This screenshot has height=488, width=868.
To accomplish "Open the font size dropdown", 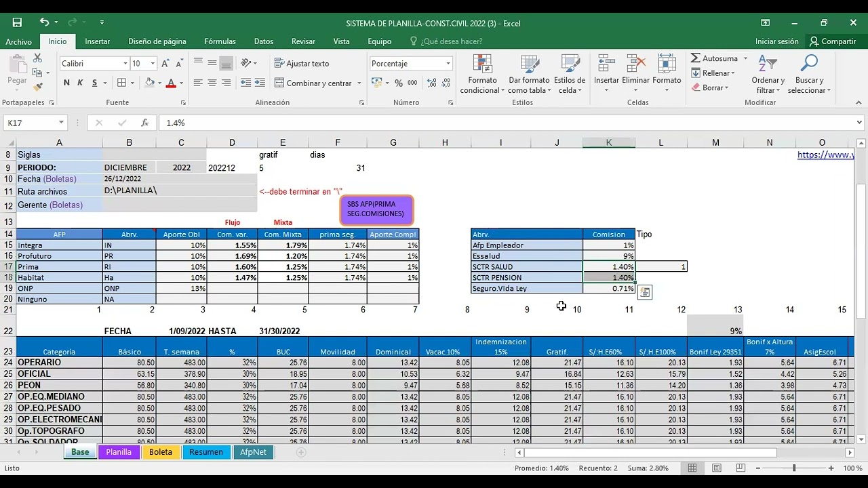I will (153, 63).
